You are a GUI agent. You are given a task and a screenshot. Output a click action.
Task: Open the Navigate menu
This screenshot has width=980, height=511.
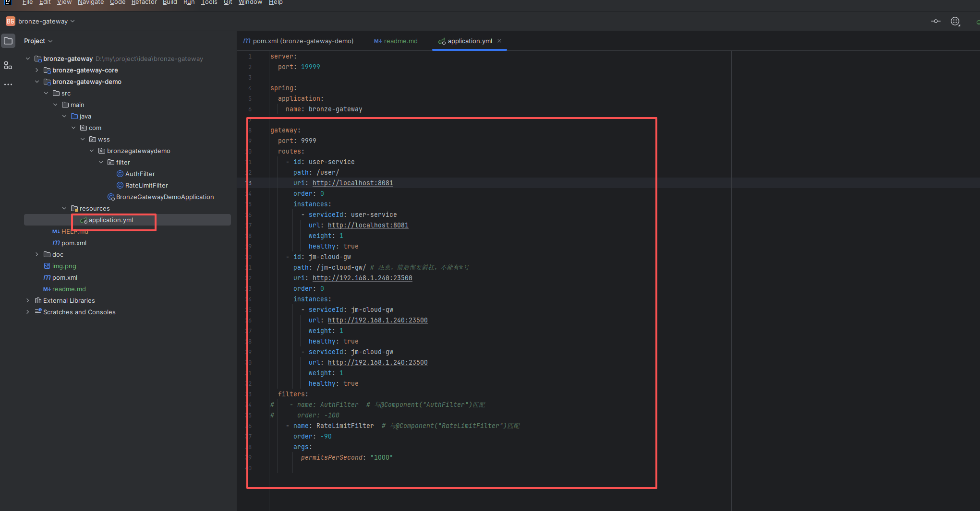click(x=90, y=2)
